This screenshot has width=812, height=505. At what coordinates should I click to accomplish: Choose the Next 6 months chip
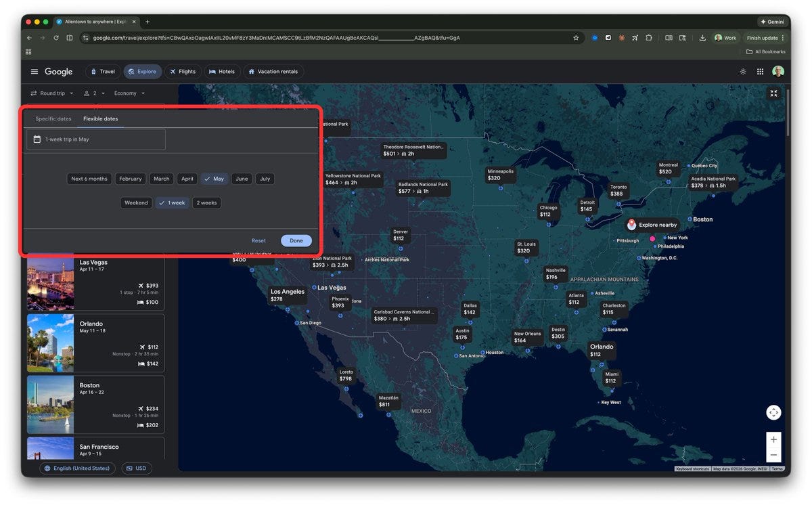click(89, 179)
